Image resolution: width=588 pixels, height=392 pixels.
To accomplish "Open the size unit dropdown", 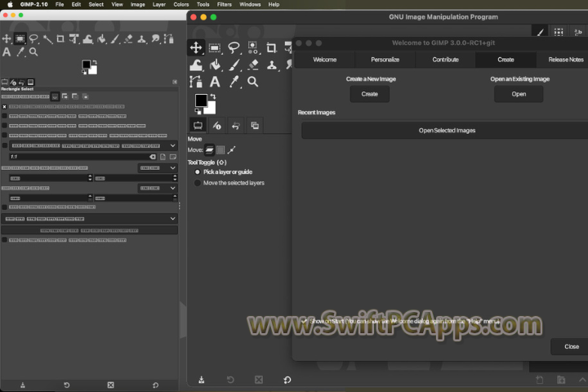I will 158,188.
